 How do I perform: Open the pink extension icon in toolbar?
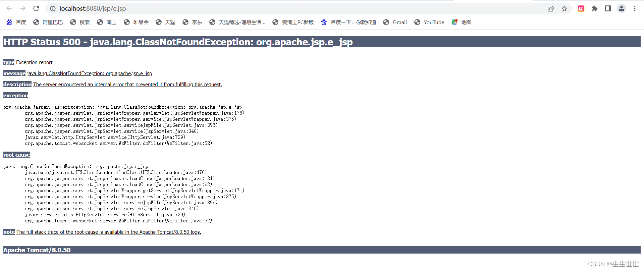[x=581, y=9]
